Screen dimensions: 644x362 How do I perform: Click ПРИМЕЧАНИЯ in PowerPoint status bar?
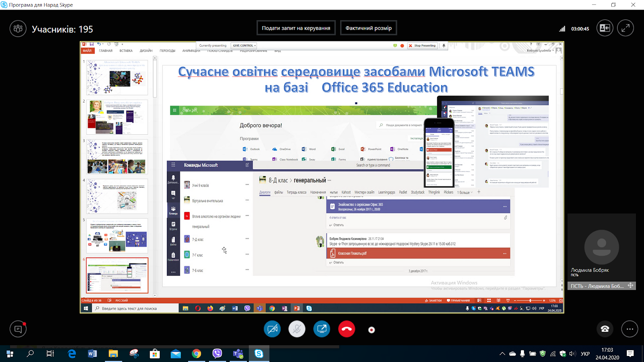[458, 300]
